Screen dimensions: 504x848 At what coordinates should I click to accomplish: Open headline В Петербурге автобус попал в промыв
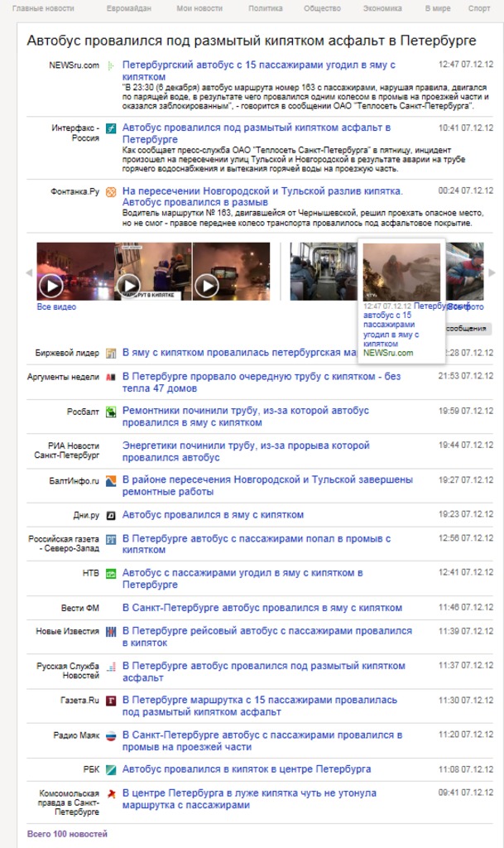(257, 544)
